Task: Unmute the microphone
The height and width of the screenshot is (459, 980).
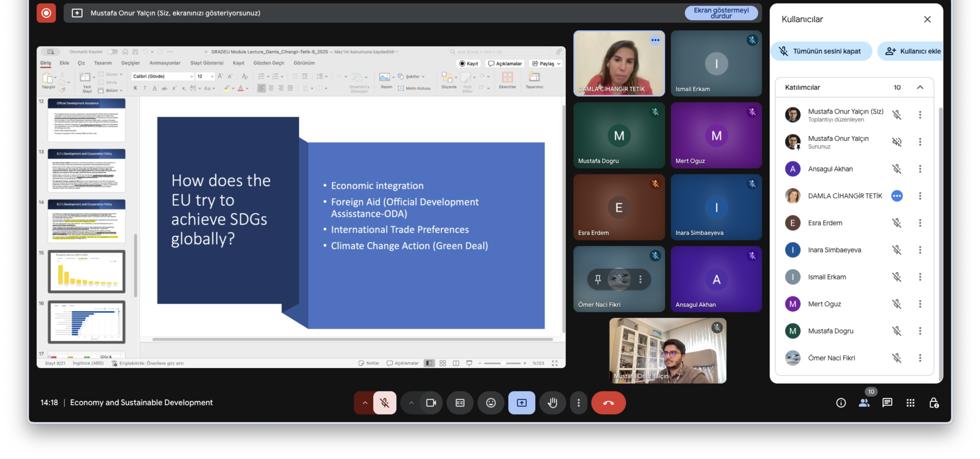Action: point(385,402)
